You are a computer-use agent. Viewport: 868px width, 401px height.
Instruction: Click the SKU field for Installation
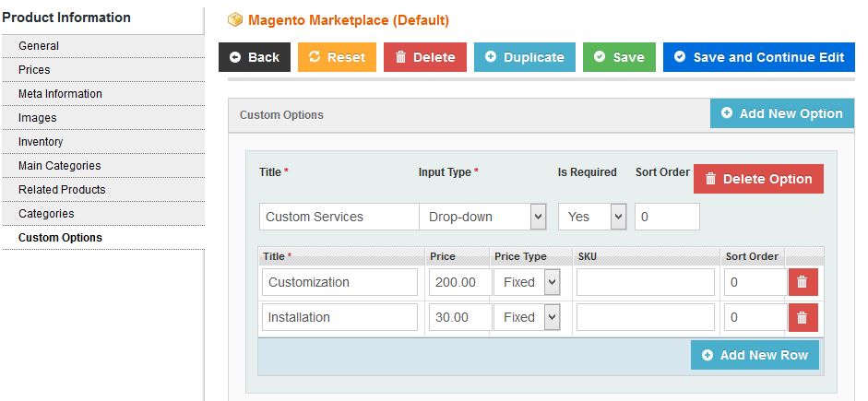646,317
